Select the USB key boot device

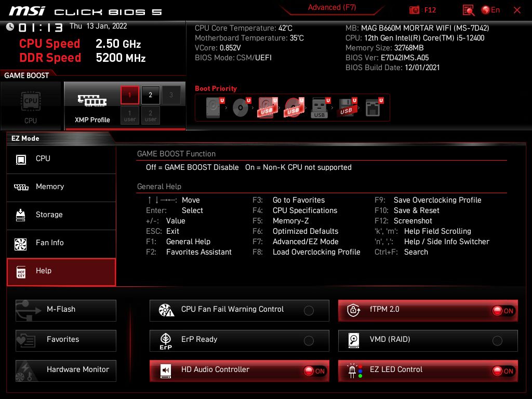pos(320,108)
